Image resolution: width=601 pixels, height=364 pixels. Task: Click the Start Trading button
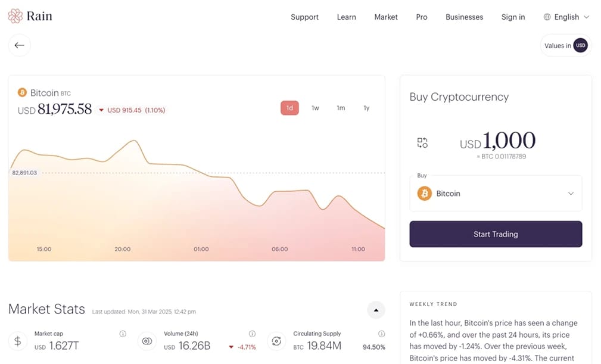pyautogui.click(x=496, y=234)
